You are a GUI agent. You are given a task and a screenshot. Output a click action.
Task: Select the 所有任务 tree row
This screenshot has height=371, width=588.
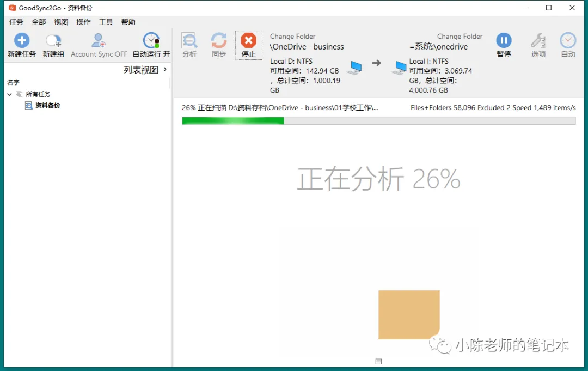point(38,94)
